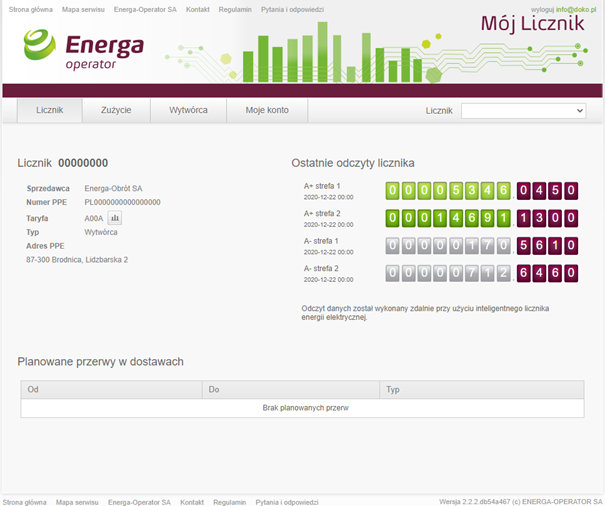Click the Do column header
605x506 pixels.
(x=291, y=389)
